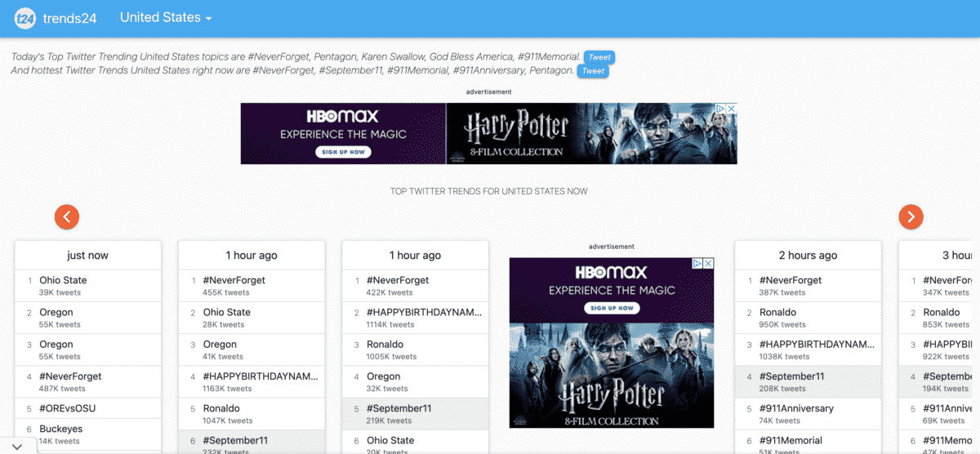This screenshot has height=454, width=980.
Task: Open Ronaldo trend with 1047K tweets
Action: coord(221,408)
